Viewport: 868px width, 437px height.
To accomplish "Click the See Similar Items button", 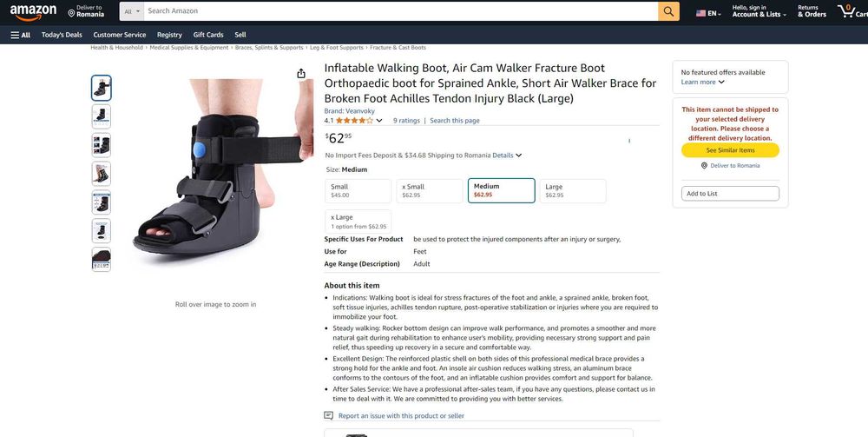I will pyautogui.click(x=730, y=150).
